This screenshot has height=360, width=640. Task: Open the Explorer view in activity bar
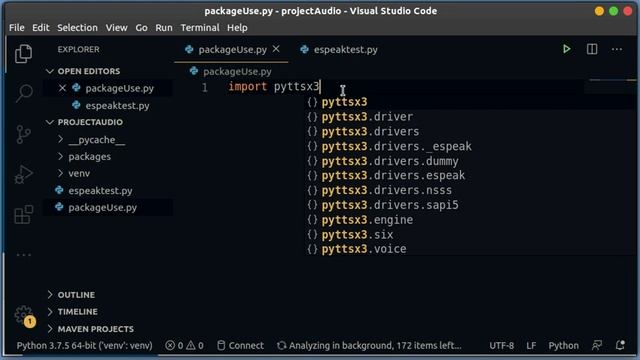pos(23,53)
